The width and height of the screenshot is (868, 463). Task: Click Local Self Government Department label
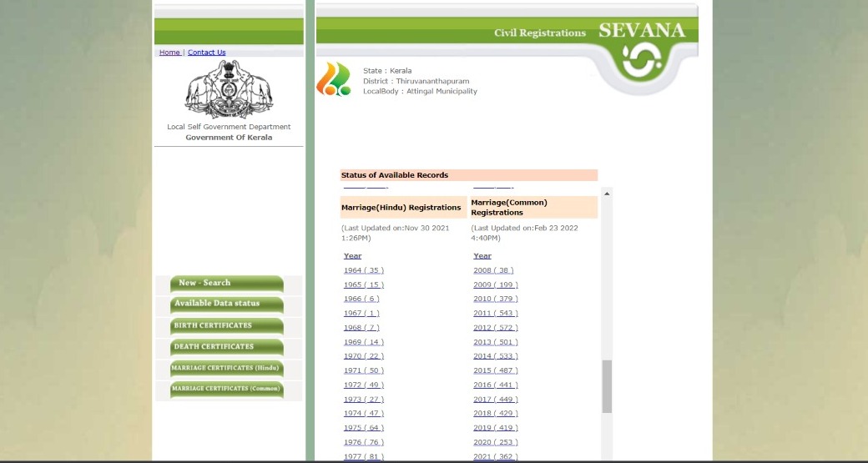pyautogui.click(x=229, y=127)
